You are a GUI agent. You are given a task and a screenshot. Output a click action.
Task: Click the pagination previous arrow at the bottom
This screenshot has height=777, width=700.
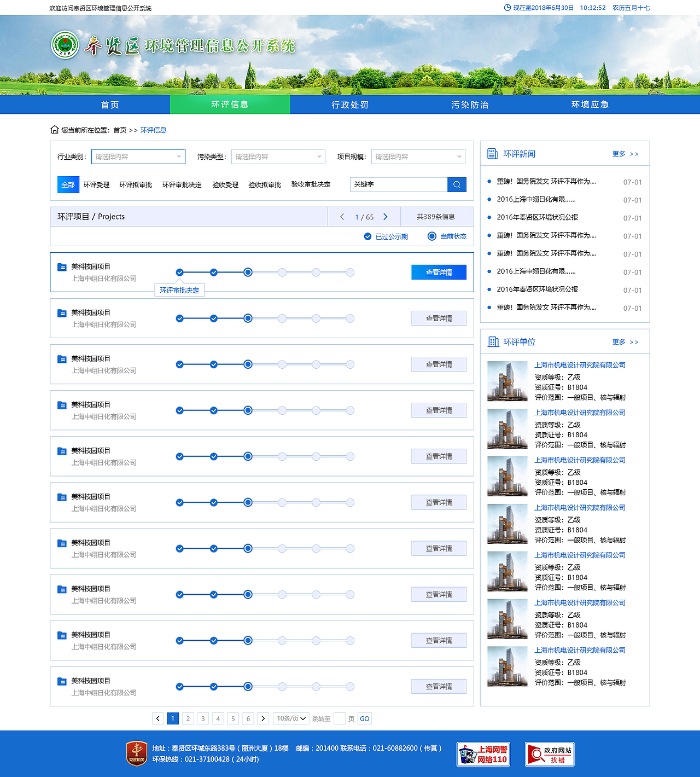point(158,718)
